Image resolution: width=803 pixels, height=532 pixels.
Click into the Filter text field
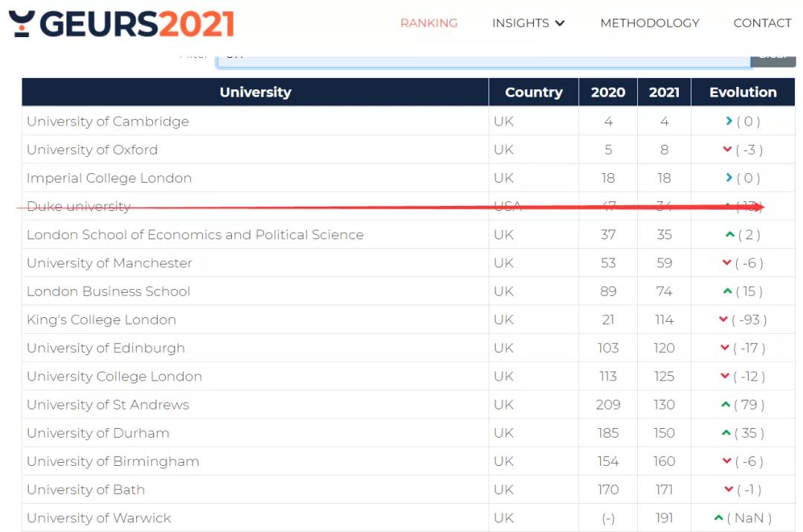[x=483, y=58]
